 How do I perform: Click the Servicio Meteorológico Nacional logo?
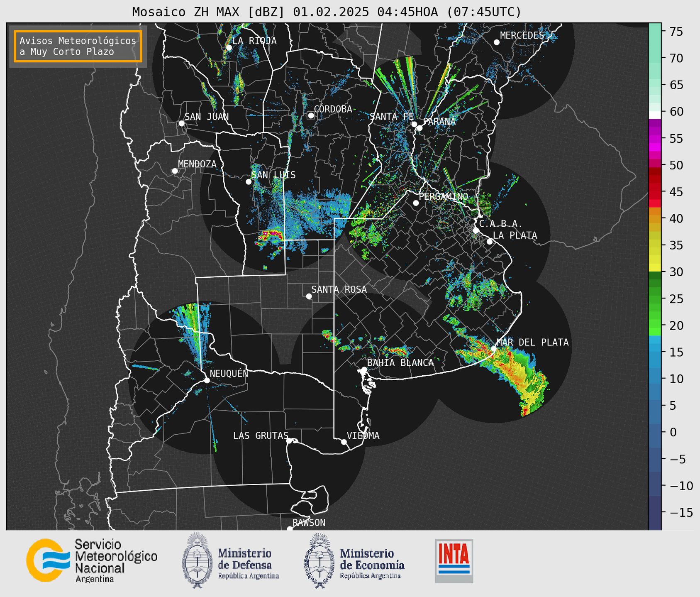click(92, 560)
